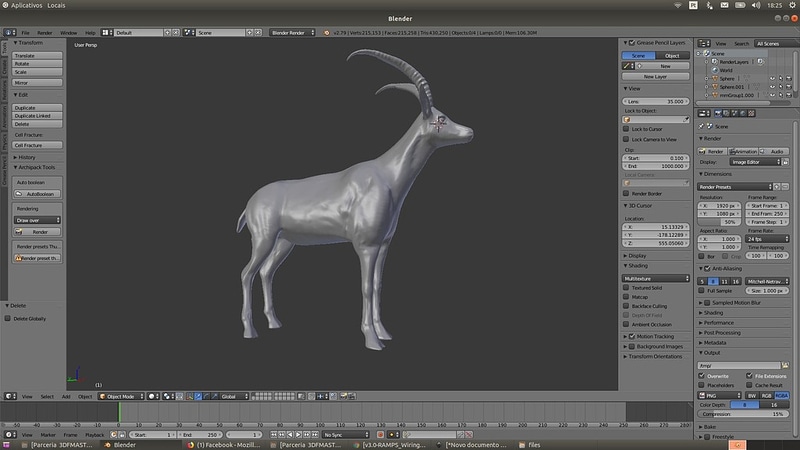Expand the Post Processing panel
The width and height of the screenshot is (800, 450).
pos(701,333)
